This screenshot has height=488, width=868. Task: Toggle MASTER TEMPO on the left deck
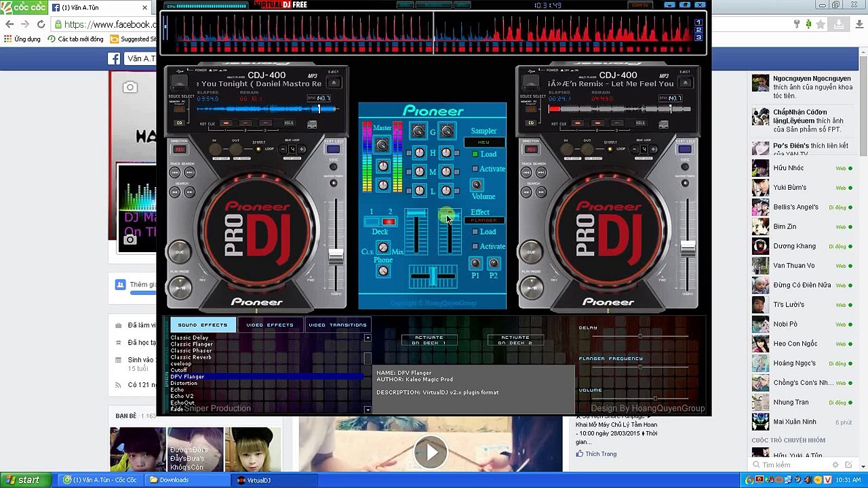point(334,182)
